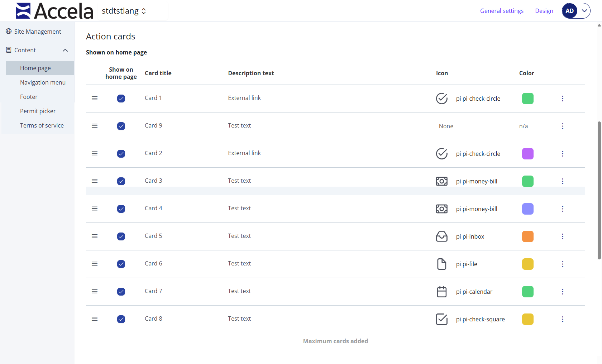Open the Design link in header
602x364 pixels.
coord(544,11)
